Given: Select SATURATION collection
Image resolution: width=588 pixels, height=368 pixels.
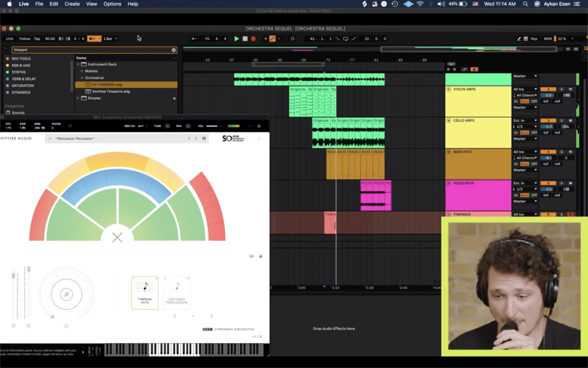Looking at the screenshot, I should click(22, 86).
